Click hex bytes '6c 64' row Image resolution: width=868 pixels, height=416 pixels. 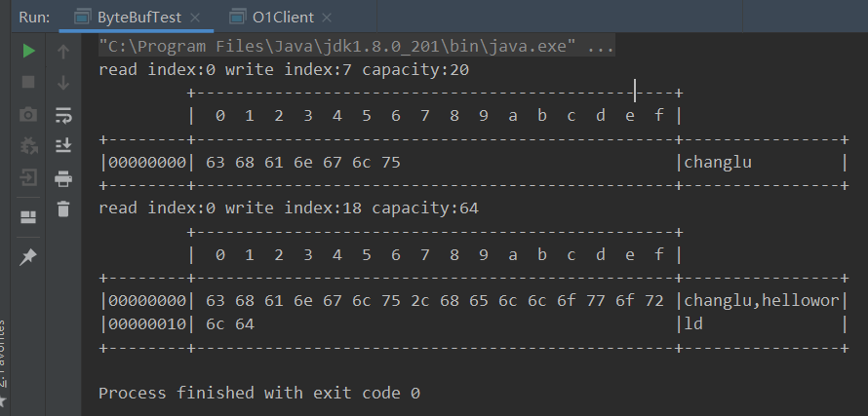coord(230,323)
